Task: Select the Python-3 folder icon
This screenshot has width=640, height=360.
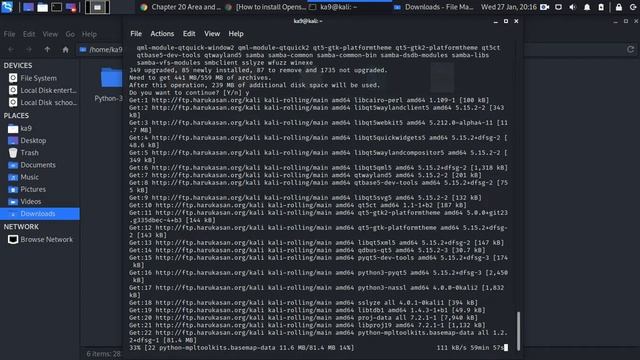Action: tap(111, 78)
